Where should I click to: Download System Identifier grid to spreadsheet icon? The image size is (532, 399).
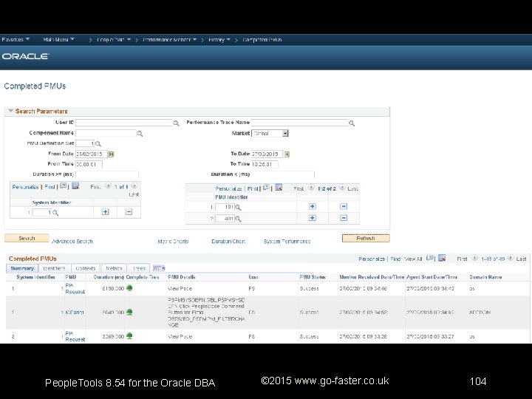pyautogui.click(x=75, y=186)
